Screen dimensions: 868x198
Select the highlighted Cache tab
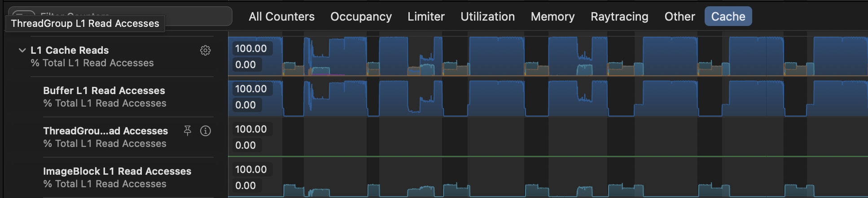728,17
